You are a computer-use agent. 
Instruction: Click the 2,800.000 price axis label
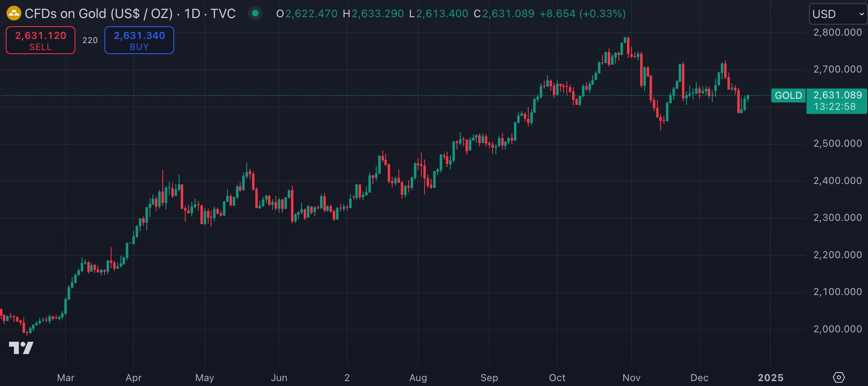(838, 32)
